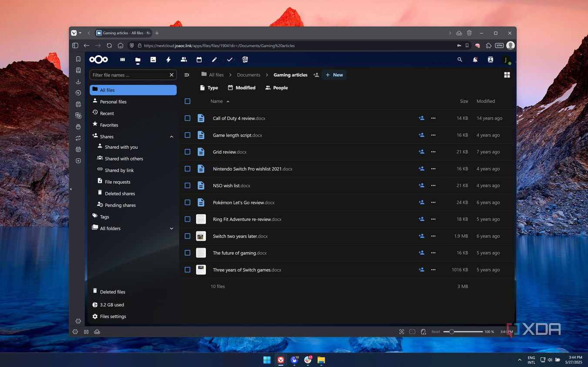Click the New button
The height and width of the screenshot is (367, 588).
(x=334, y=75)
